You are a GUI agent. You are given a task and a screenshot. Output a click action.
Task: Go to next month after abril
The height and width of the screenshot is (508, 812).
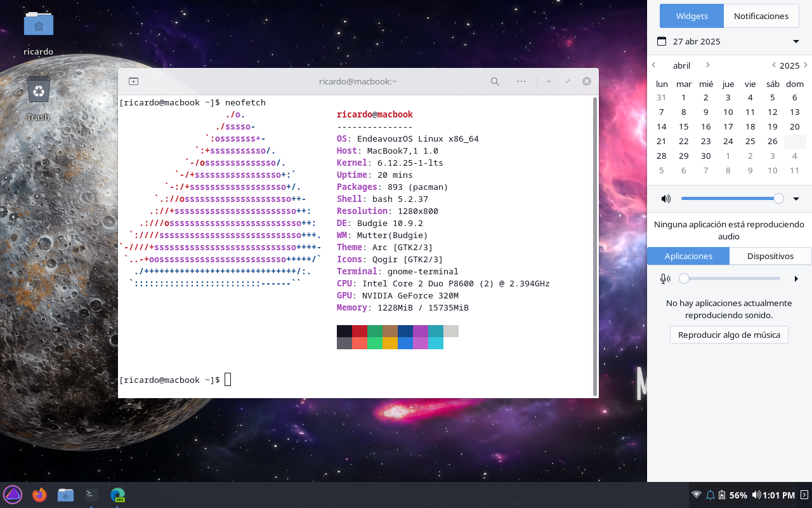(708, 65)
